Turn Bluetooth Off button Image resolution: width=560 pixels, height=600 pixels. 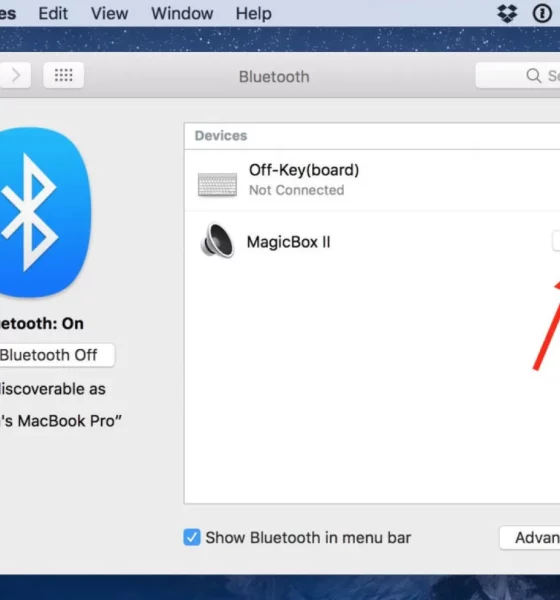tap(57, 355)
